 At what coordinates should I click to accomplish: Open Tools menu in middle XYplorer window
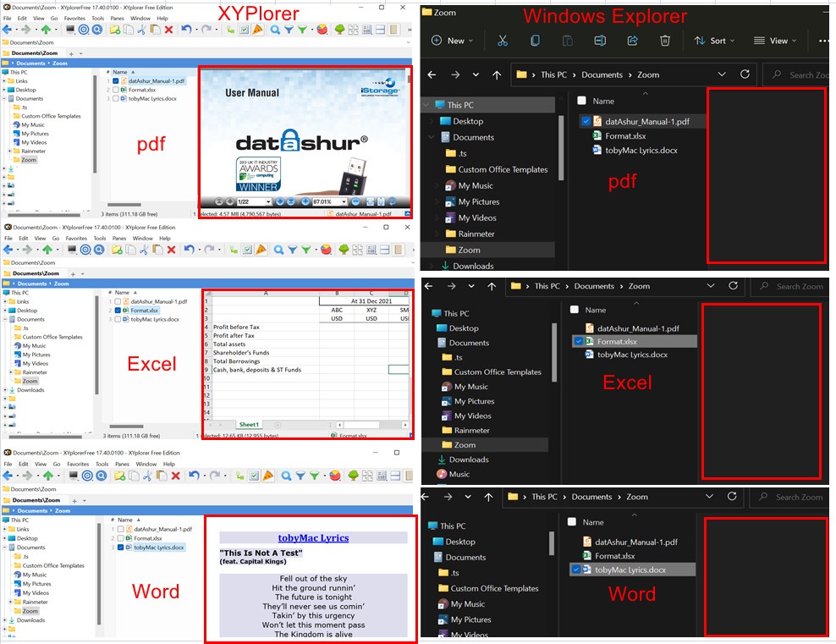pyautogui.click(x=100, y=239)
